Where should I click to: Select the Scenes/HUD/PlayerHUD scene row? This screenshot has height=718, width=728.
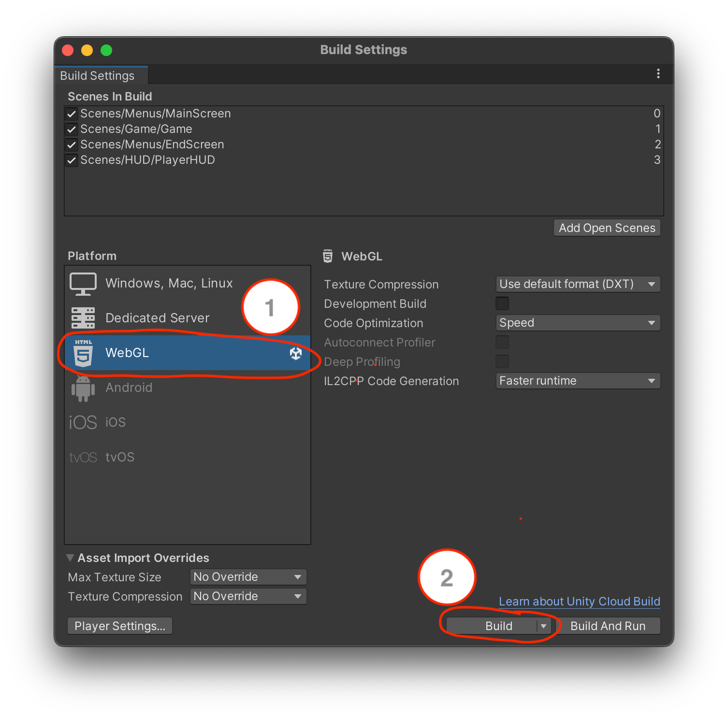point(364,160)
